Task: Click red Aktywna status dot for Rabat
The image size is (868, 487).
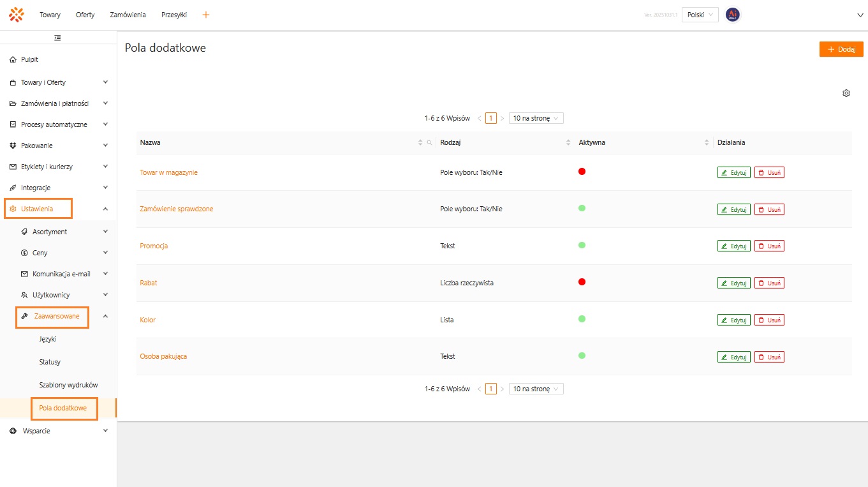Action: (582, 282)
